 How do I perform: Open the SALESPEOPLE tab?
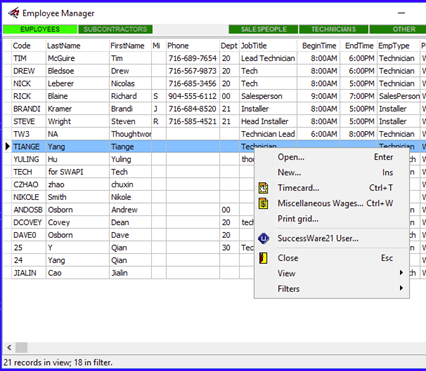263,29
